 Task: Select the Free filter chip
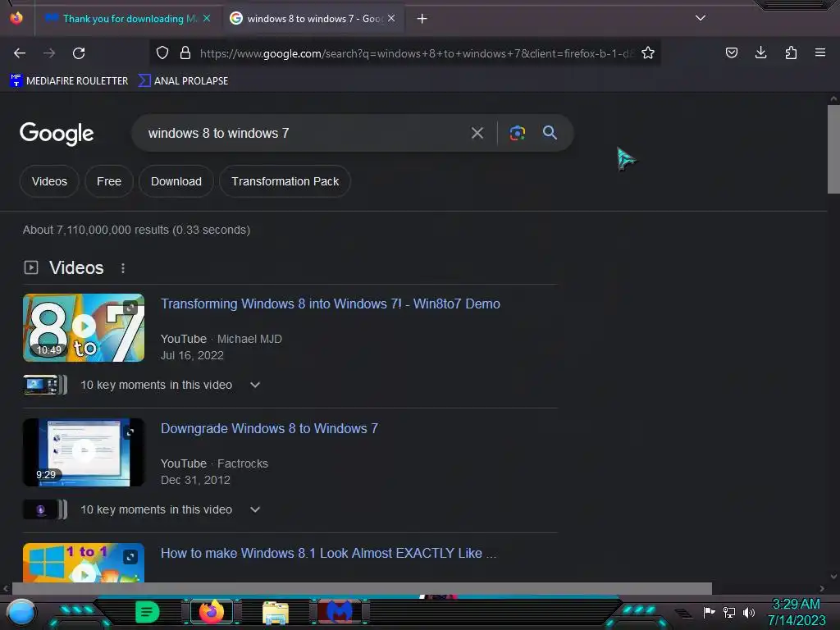109,181
